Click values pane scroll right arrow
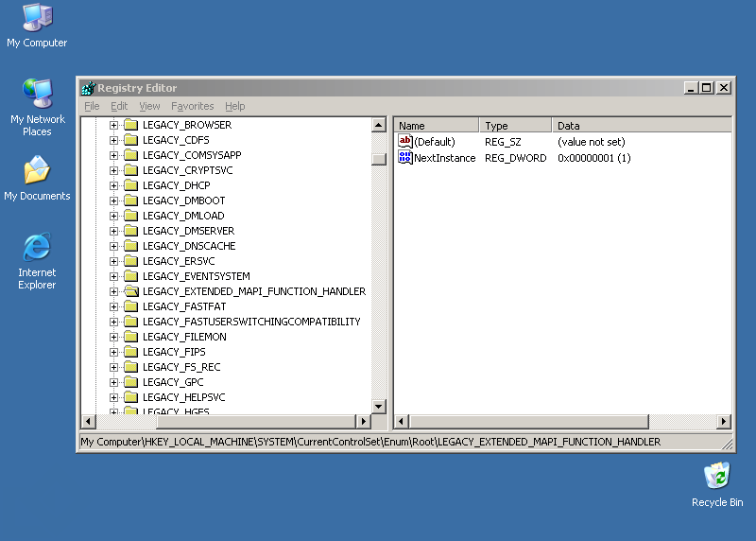 (723, 421)
